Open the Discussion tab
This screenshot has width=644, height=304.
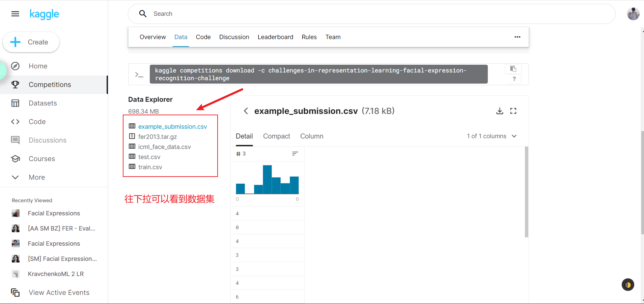coord(234,37)
